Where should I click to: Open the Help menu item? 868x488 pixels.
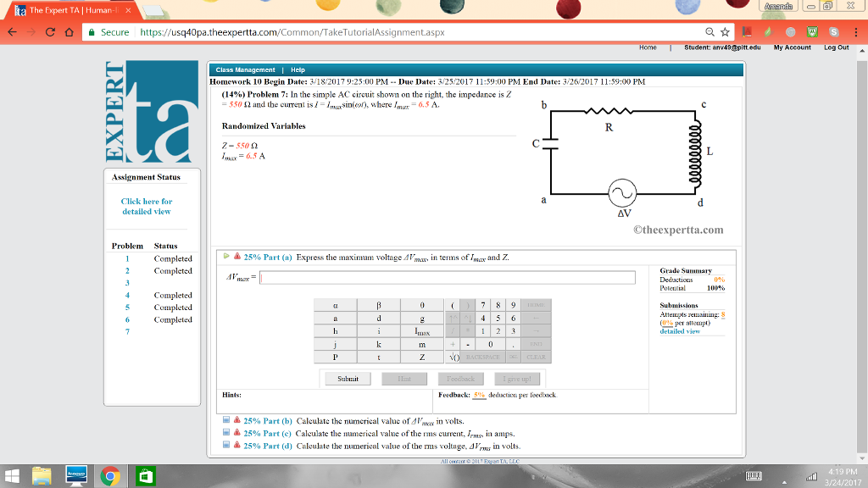click(298, 69)
